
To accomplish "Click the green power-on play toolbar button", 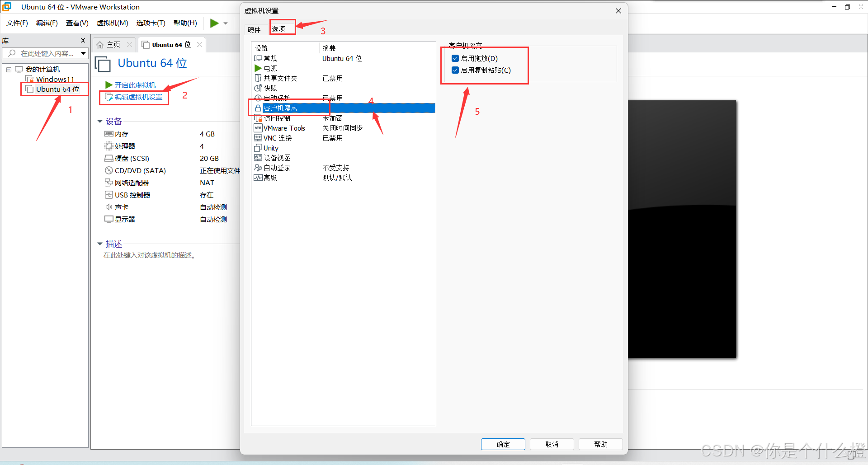I will click(x=214, y=23).
